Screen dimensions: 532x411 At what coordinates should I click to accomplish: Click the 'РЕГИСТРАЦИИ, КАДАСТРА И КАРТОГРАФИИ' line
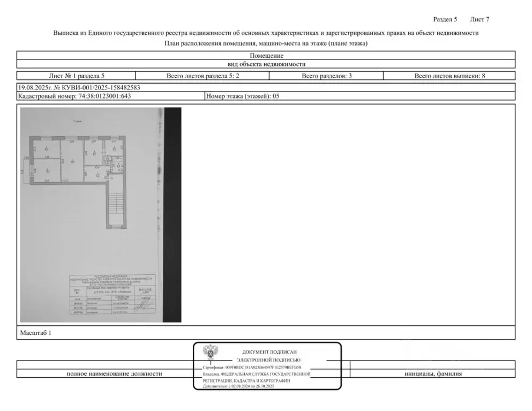(246, 381)
